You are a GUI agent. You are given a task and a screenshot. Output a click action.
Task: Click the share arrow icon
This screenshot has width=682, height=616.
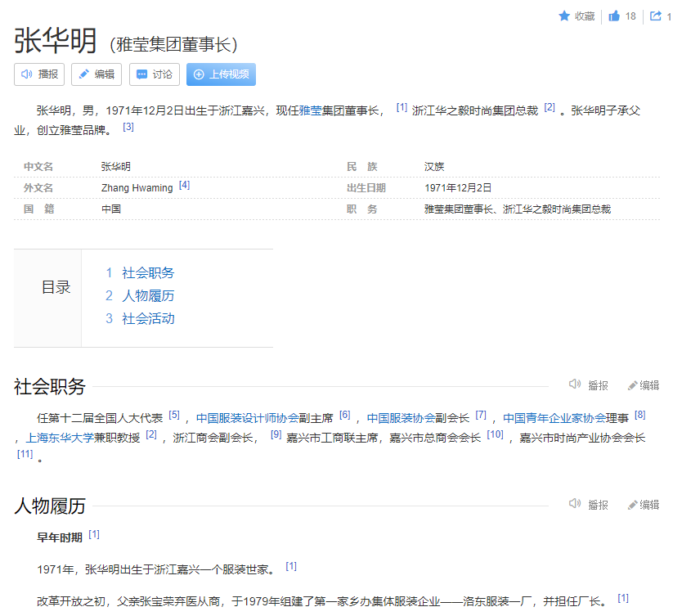point(656,16)
